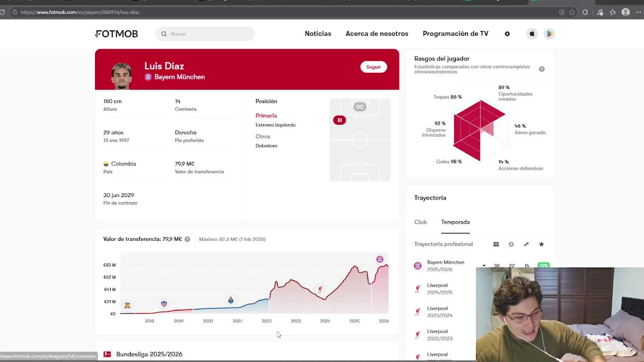
Task: Open the browser favorites list icon
Action: coord(613,12)
